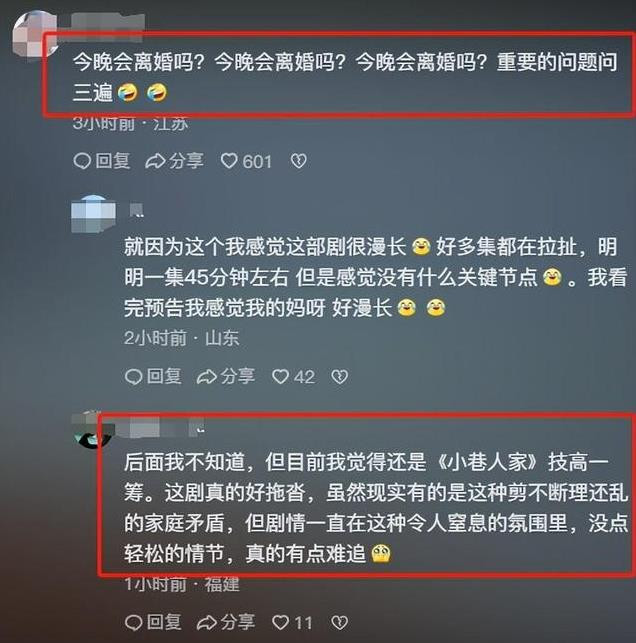Image resolution: width=636 pixels, height=643 pixels.
Task: Tap 回复 text under the 601-like comment
Action: click(113, 161)
